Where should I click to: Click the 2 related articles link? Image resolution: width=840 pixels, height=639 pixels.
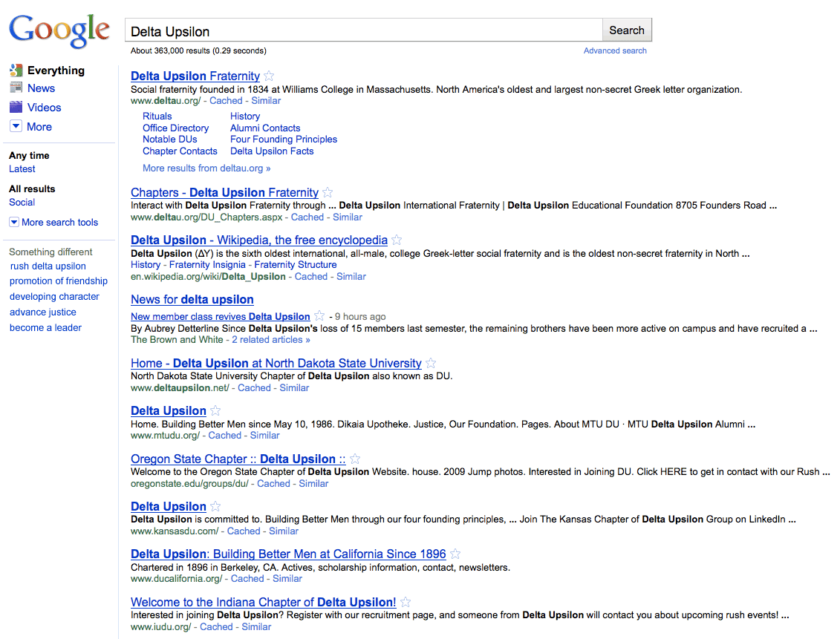pos(271,339)
